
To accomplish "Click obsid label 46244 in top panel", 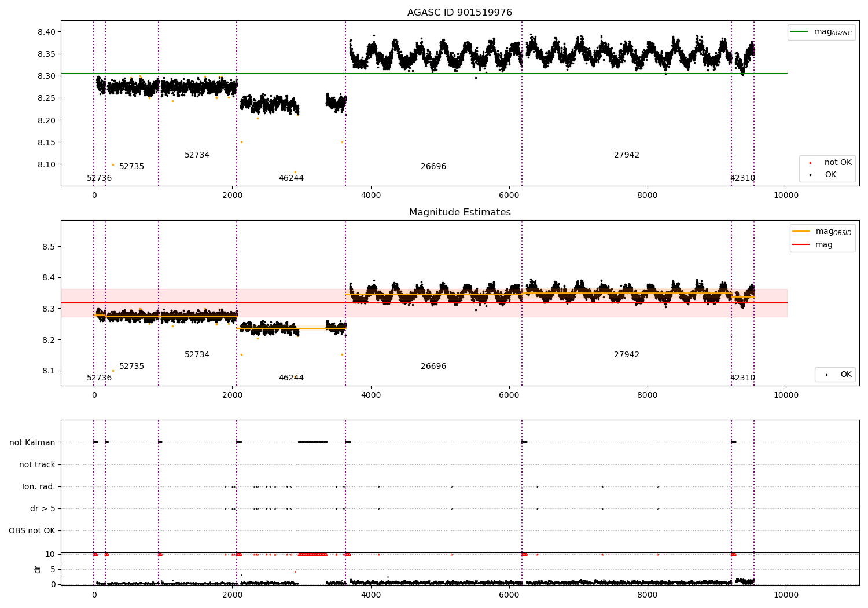I will pos(291,178).
